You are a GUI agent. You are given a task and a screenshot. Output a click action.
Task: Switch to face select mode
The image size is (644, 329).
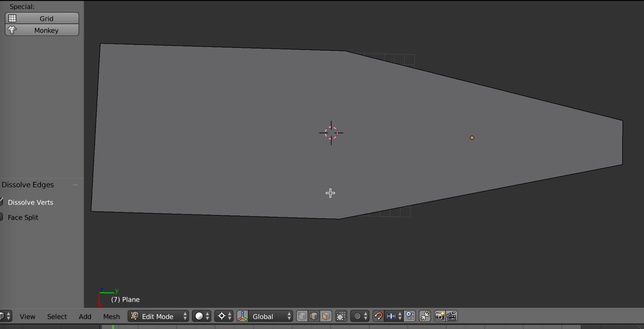(326, 316)
